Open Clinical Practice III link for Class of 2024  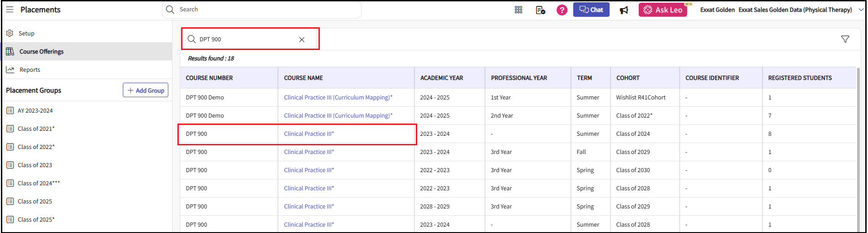[x=309, y=134]
